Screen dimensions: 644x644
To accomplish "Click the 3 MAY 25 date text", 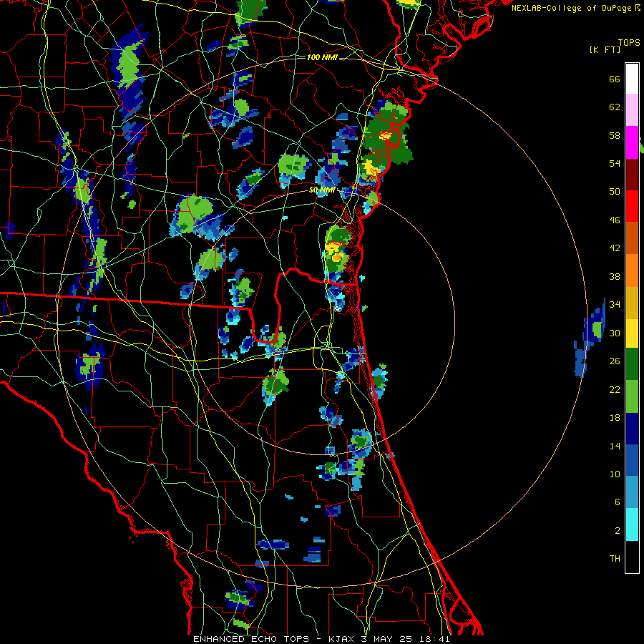I will [387, 639].
